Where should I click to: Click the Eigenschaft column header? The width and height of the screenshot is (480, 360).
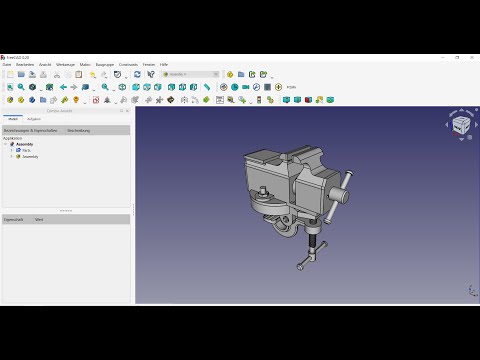(18, 219)
